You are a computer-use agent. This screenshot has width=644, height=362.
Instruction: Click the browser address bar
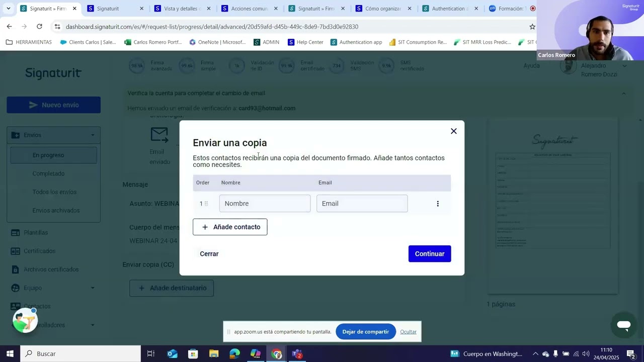[x=292, y=27]
